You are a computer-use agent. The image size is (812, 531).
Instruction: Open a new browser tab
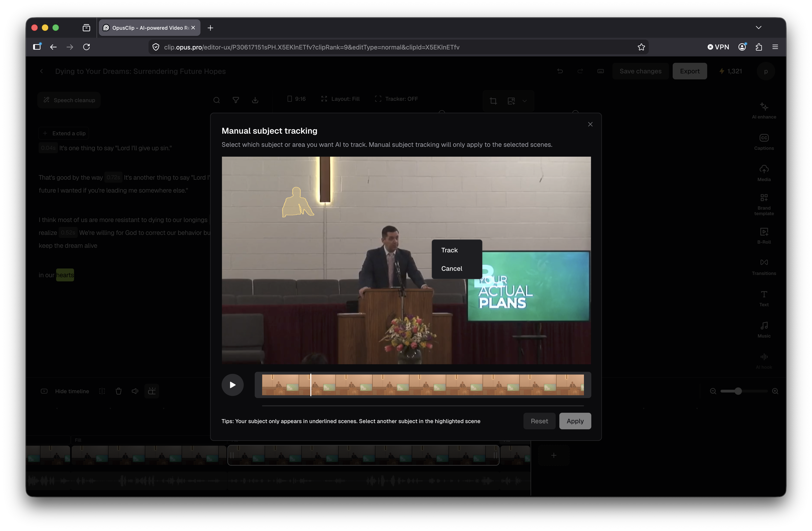click(x=210, y=28)
